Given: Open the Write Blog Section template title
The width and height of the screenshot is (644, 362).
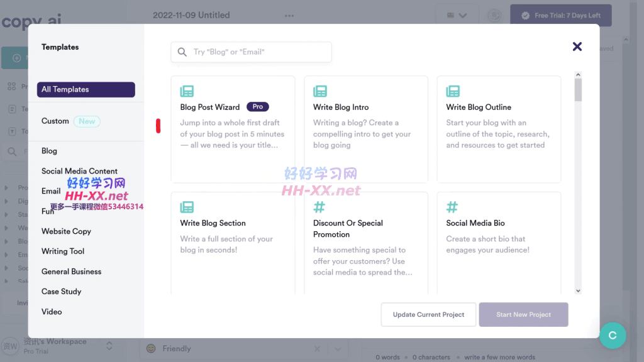Looking at the screenshot, I should (213, 223).
